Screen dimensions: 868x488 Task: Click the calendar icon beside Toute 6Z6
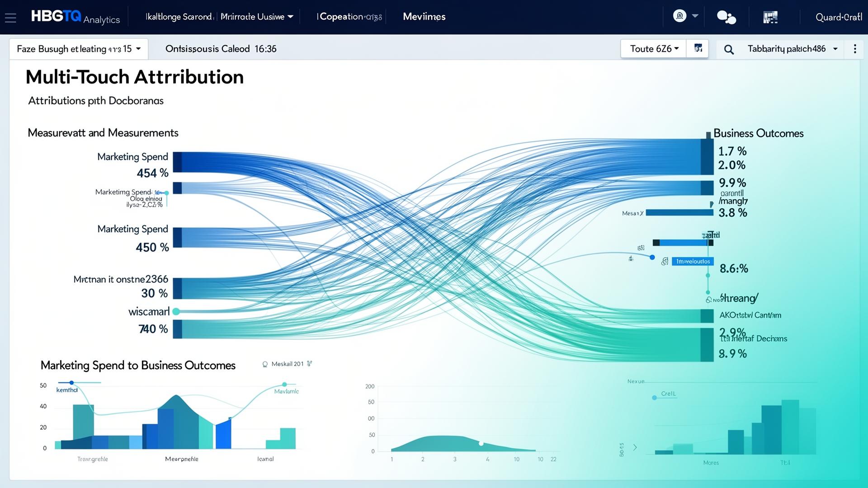(698, 48)
